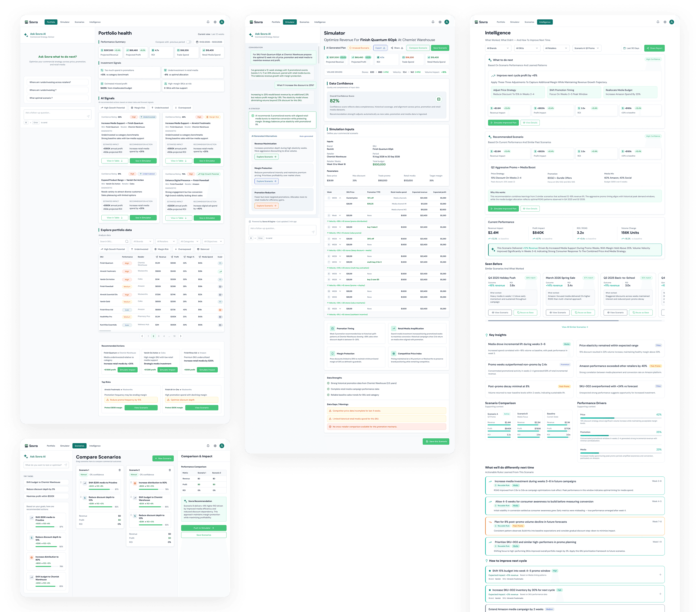The image size is (700, 612).
Task: Click the portfolio date range picker field
Action: coord(209,42)
